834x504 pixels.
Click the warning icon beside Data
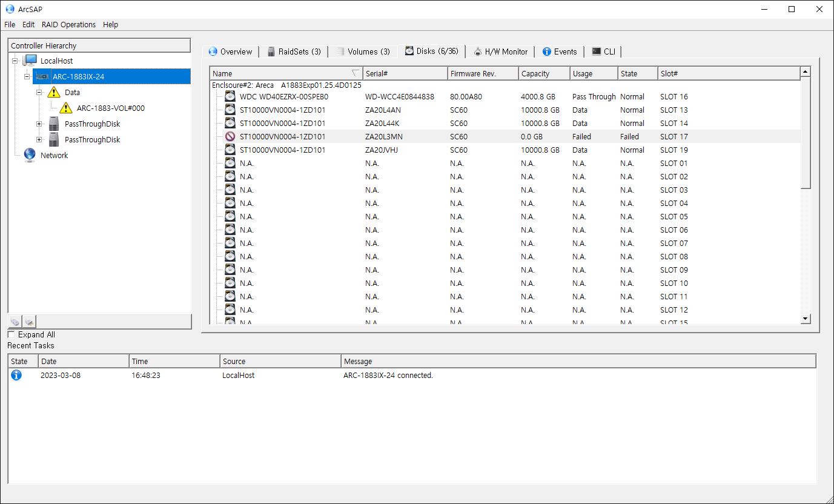pos(54,92)
